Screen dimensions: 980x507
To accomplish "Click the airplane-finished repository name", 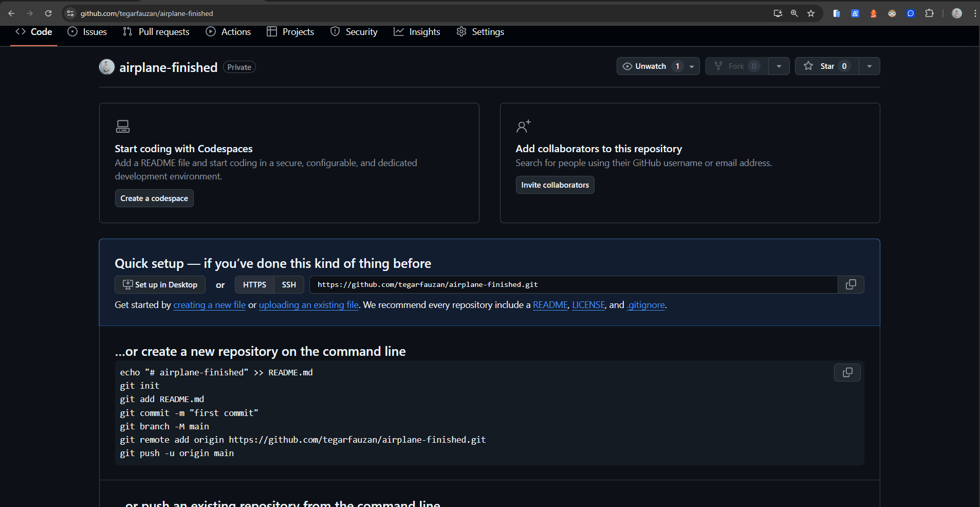I will (169, 67).
